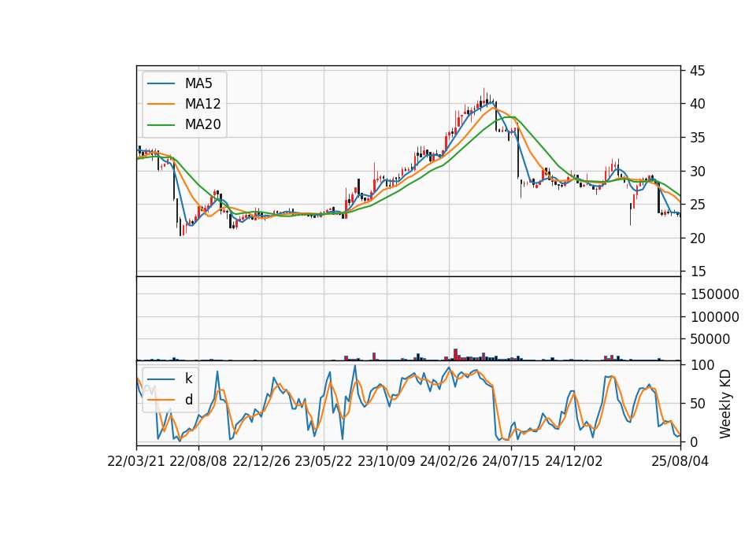Viewport: 756px width, 543px height.
Task: Click price axis value 45
Action: [x=697, y=71]
